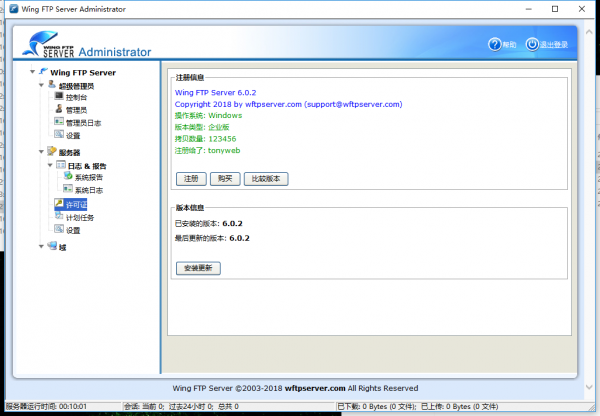The image size is (600, 416).
Task: Open 计划任务 via its task icon
Action: pyautogui.click(x=59, y=216)
